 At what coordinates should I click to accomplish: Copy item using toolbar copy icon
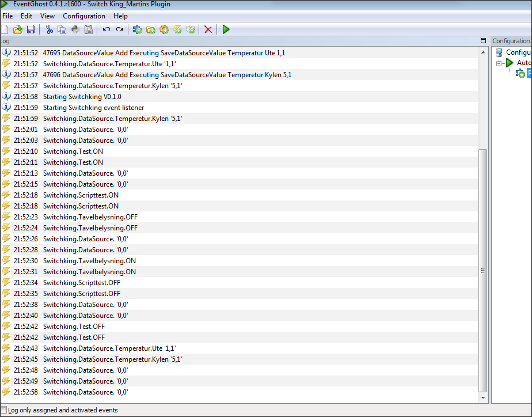point(62,29)
